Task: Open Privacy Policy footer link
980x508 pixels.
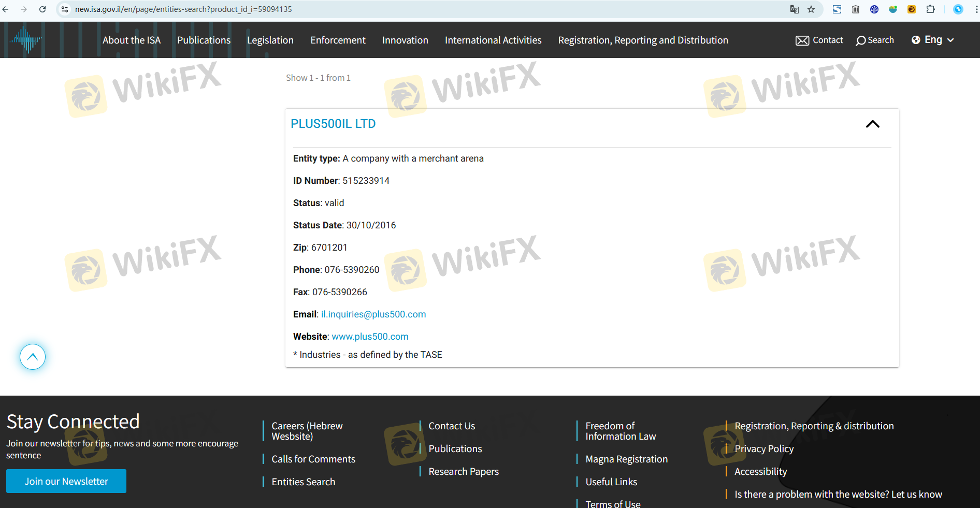Action: [764, 448]
